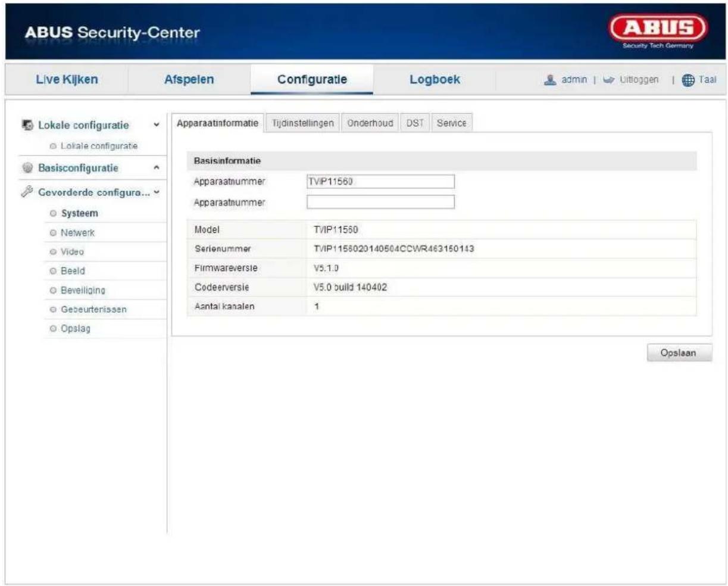Select the Apparaatinformatie tab
Image resolution: width=728 pixels, height=586 pixels.
(x=218, y=123)
